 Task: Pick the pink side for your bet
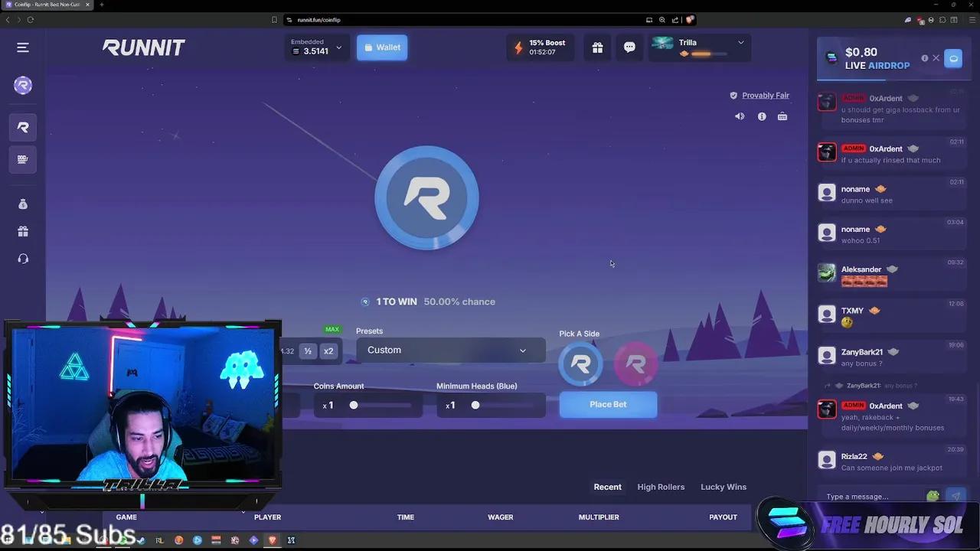[635, 364]
